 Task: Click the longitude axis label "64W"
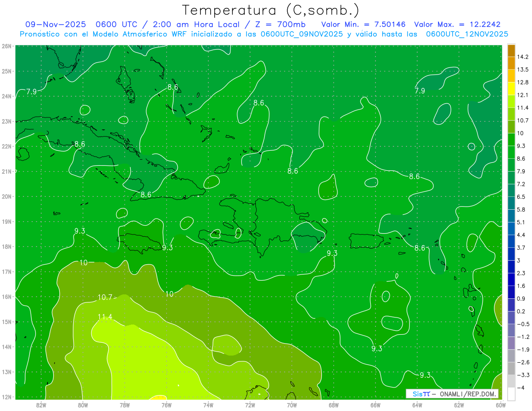(417, 405)
